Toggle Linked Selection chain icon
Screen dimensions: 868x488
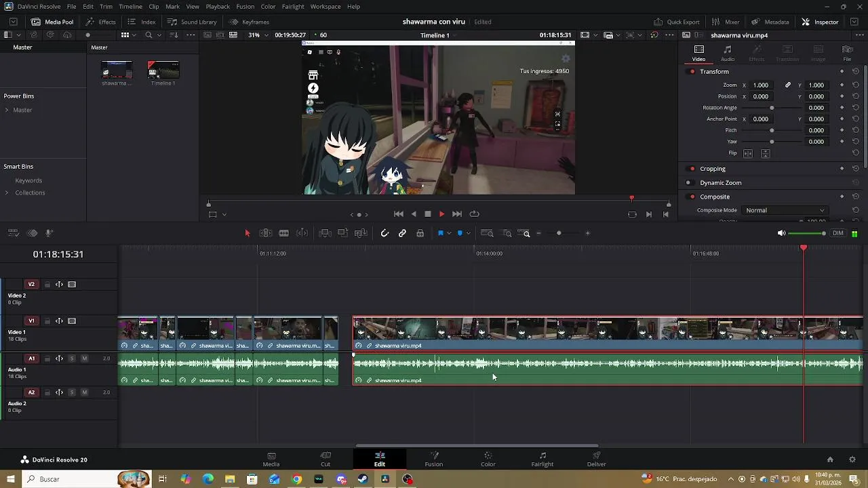402,233
